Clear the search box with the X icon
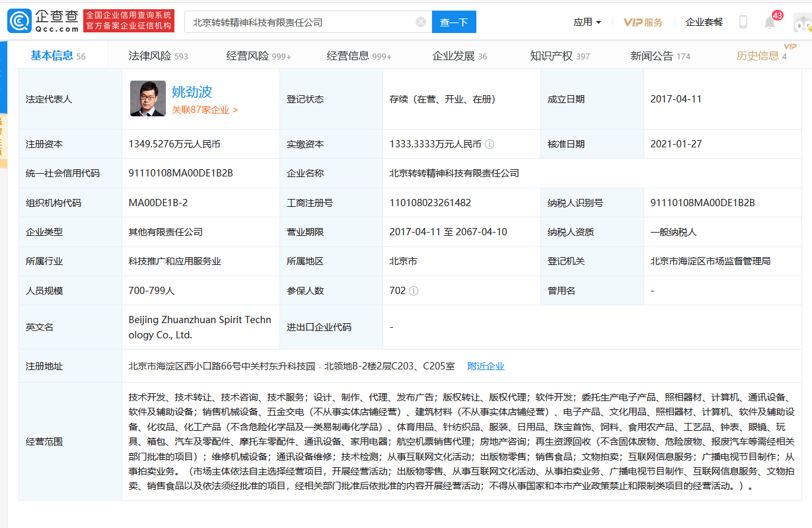 [x=421, y=22]
